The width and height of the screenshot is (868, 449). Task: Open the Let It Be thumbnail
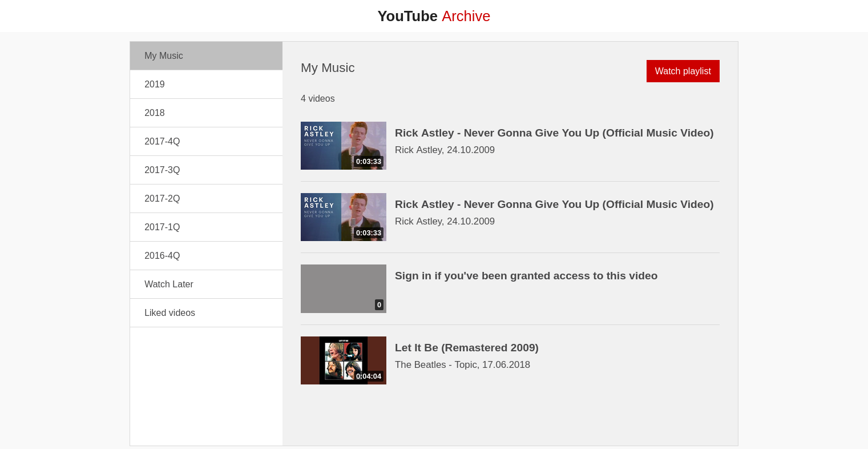[x=344, y=360]
